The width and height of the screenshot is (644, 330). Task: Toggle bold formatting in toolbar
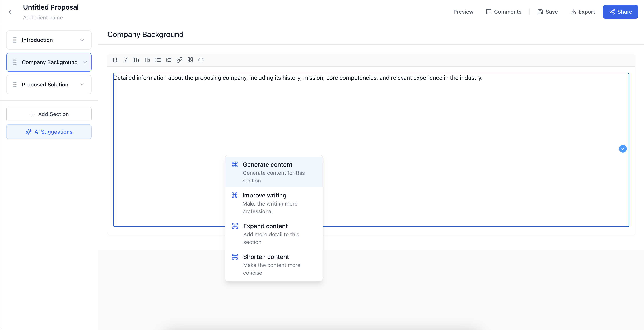tap(115, 60)
